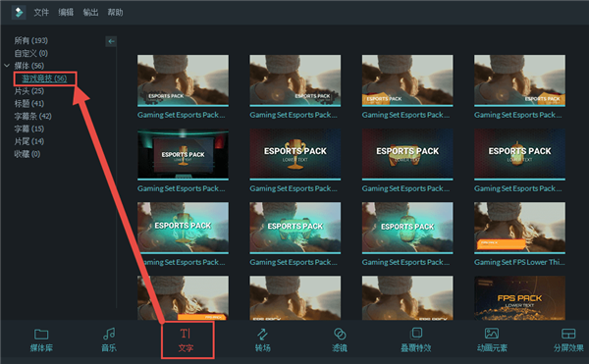Select the 字幕条 (42) category
Screen dimensions: 589x364
[32, 117]
